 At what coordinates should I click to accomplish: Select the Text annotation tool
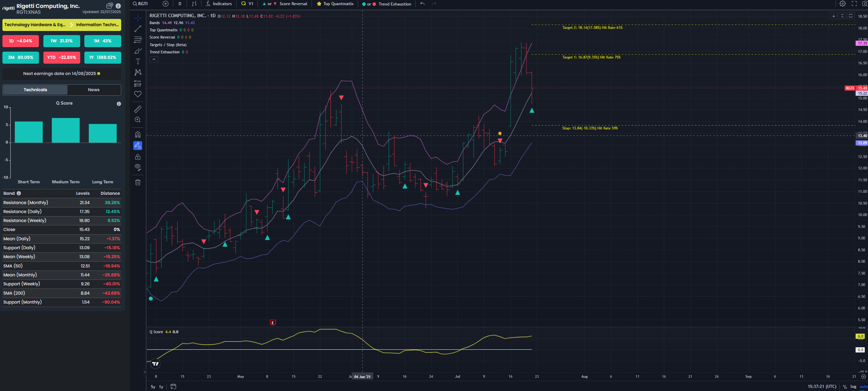pos(138,62)
